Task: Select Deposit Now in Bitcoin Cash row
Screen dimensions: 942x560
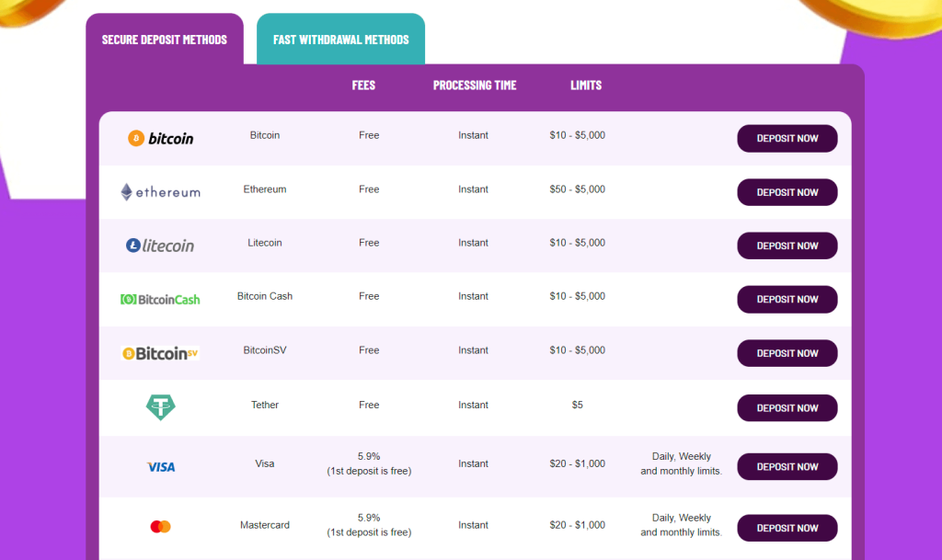Action: pos(787,299)
